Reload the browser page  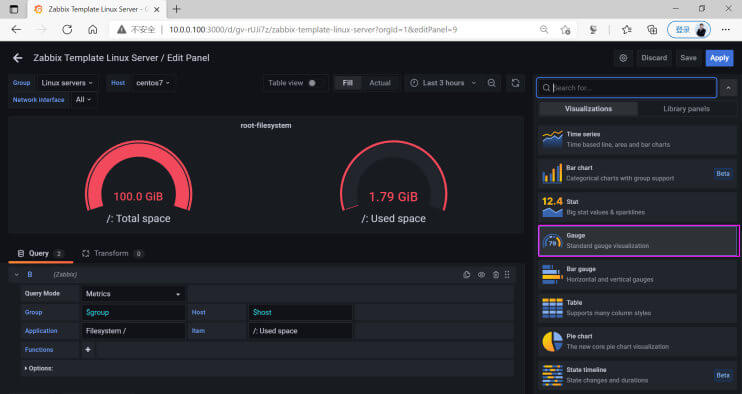67,29
